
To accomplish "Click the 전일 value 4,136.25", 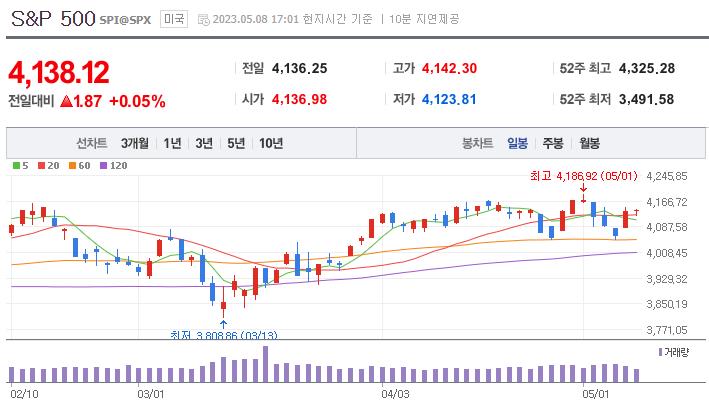I will [x=299, y=68].
